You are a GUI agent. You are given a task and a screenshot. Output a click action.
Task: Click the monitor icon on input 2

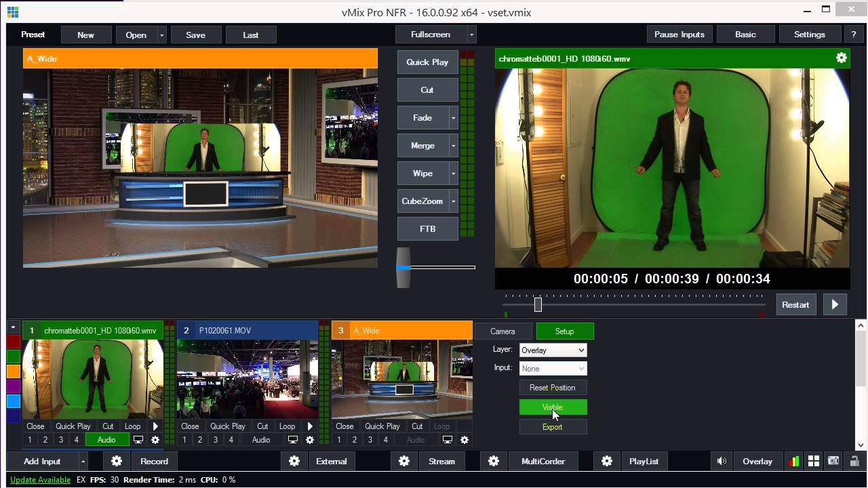[x=293, y=440]
